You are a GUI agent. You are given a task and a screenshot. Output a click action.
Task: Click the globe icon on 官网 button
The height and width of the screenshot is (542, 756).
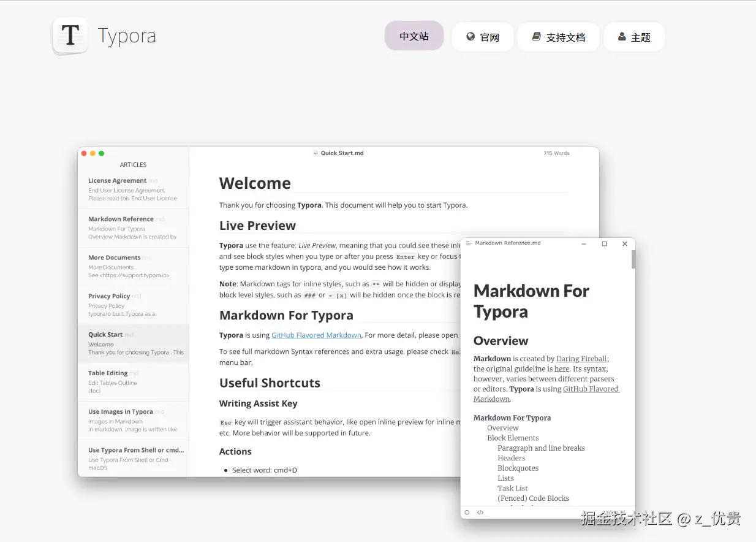[471, 37]
